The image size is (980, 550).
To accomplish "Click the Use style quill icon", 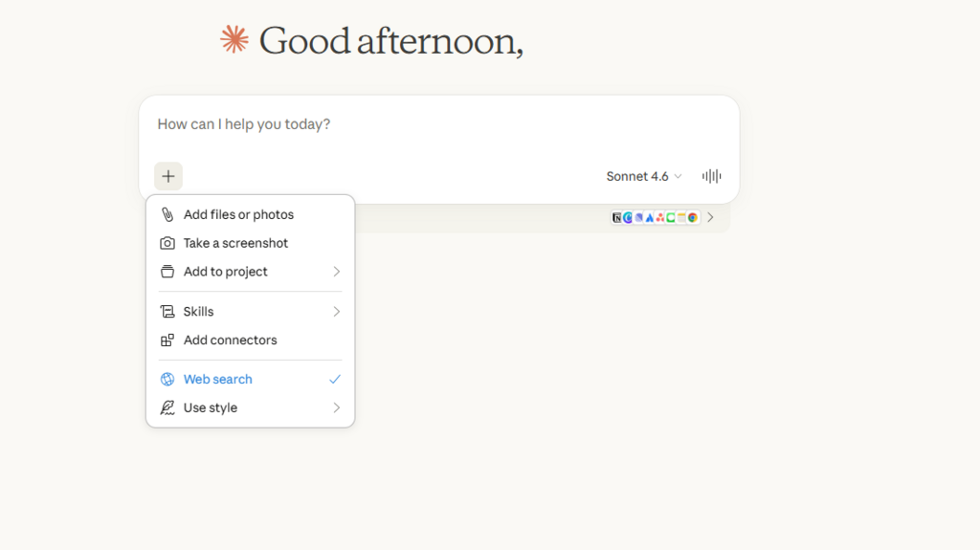I will 167,408.
